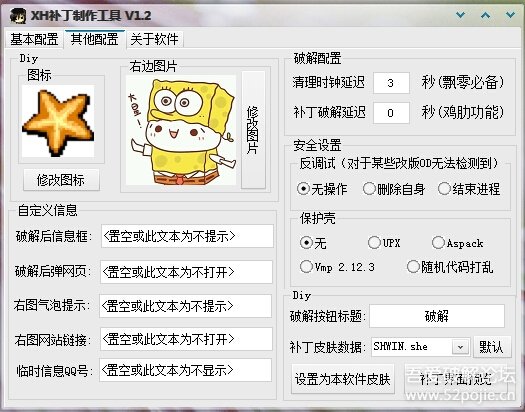Viewport: 525px width, 412px height.
Task: Click the 破解按钮标题 field containing 破解
Action: (x=437, y=316)
